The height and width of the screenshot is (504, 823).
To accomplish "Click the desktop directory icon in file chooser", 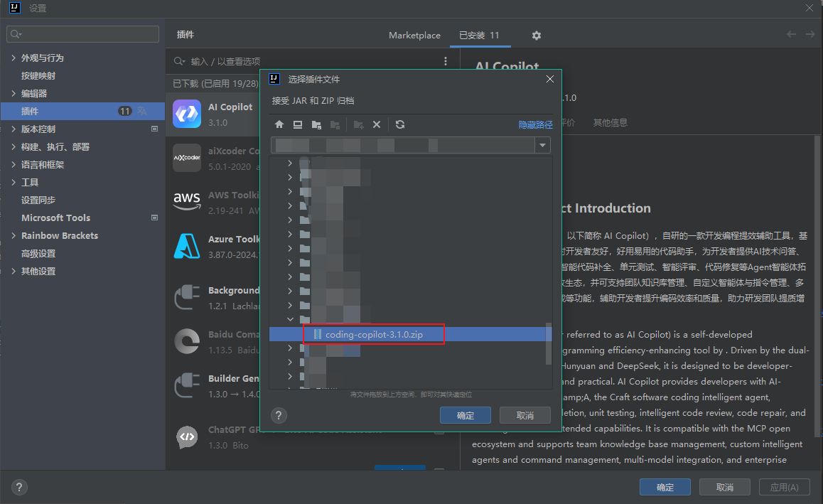I will pyautogui.click(x=298, y=124).
